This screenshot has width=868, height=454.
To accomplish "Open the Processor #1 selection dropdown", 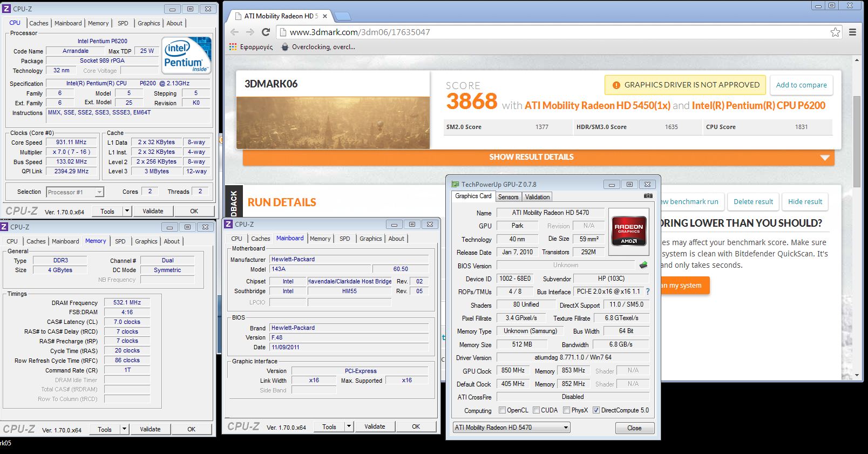I will [x=75, y=192].
